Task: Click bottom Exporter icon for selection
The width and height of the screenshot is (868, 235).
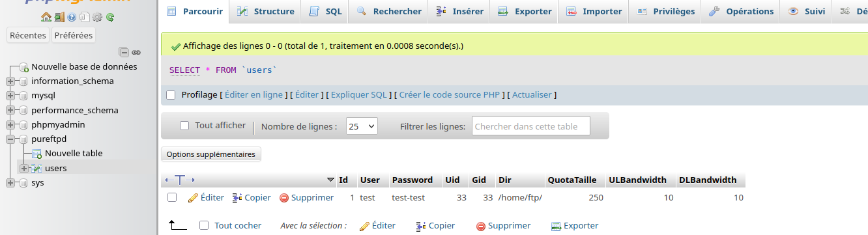Action: tap(556, 226)
